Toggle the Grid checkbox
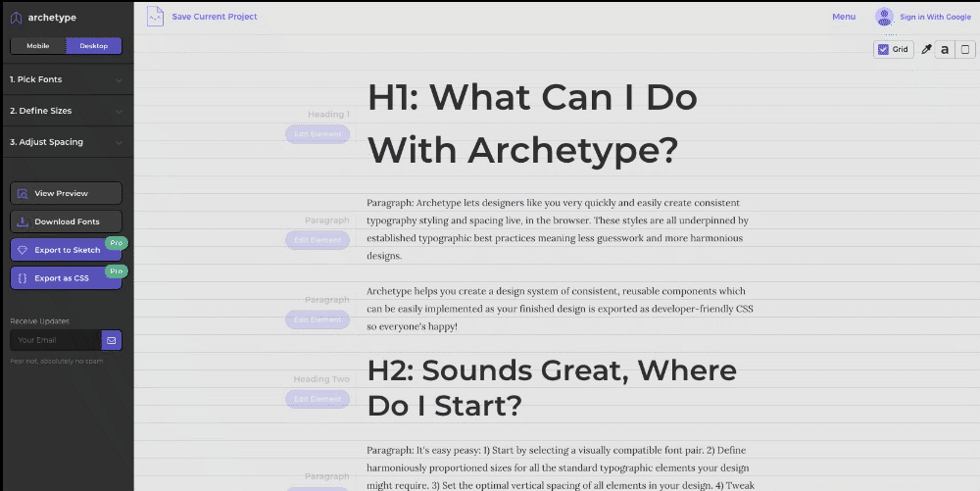Image resolution: width=980 pixels, height=491 pixels. point(883,49)
